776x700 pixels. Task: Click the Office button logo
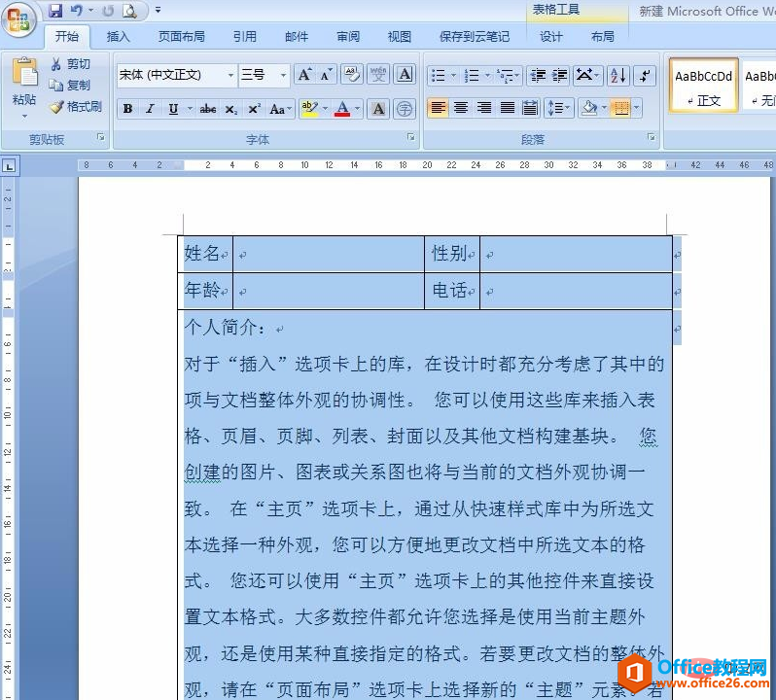point(18,19)
